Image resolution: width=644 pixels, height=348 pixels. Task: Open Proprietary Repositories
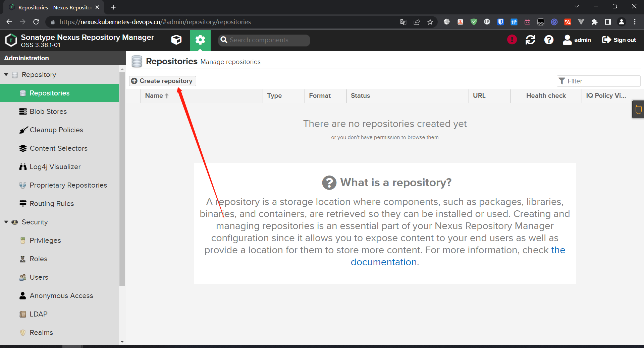point(59,185)
